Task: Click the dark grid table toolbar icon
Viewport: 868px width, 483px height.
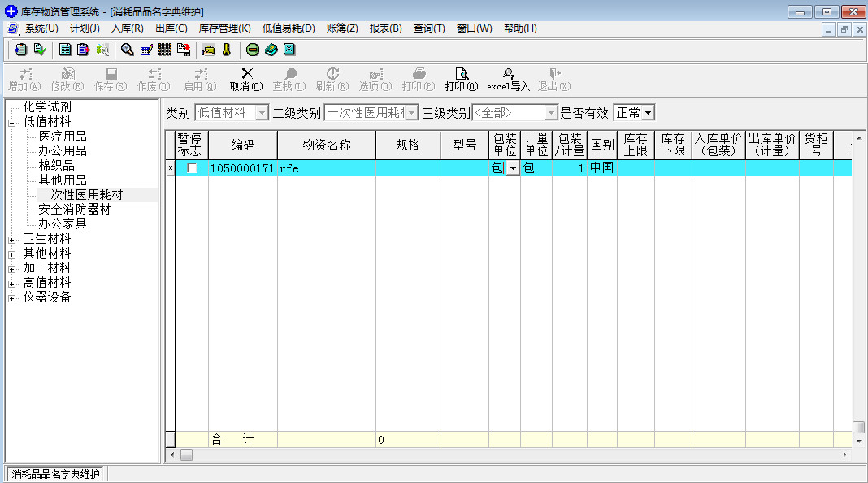Action: (x=165, y=50)
